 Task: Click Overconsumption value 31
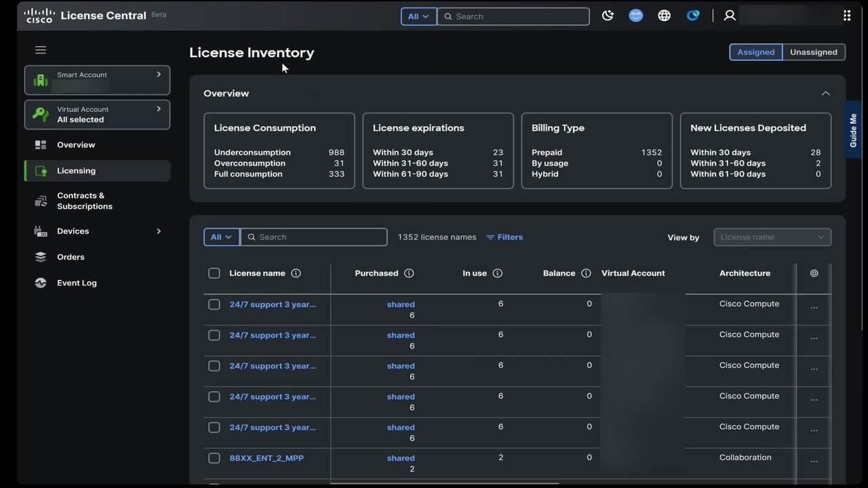click(x=339, y=163)
